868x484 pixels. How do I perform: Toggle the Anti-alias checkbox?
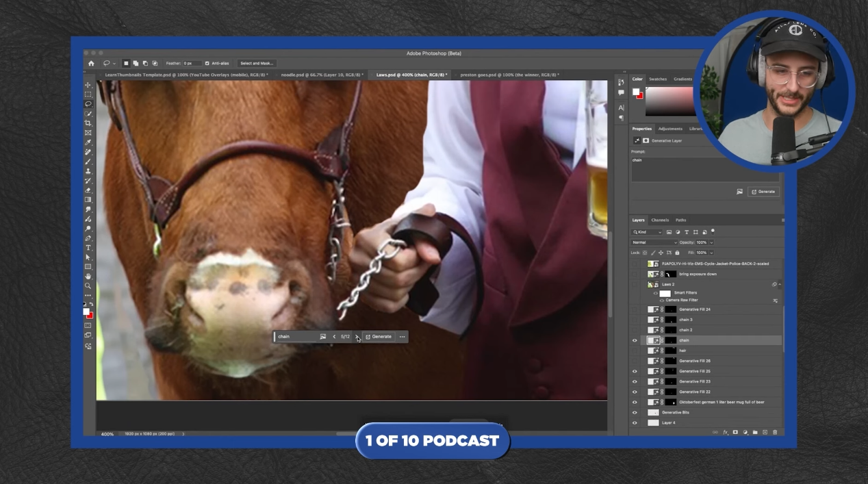(207, 64)
